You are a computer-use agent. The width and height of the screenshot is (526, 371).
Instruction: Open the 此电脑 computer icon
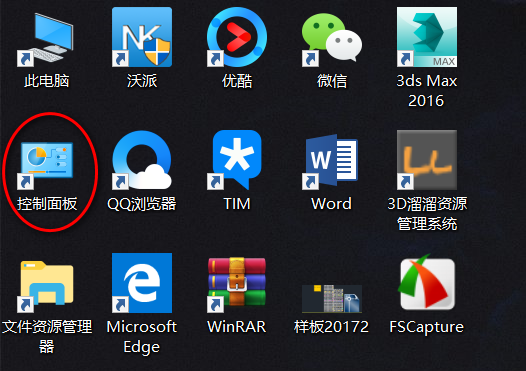46,38
